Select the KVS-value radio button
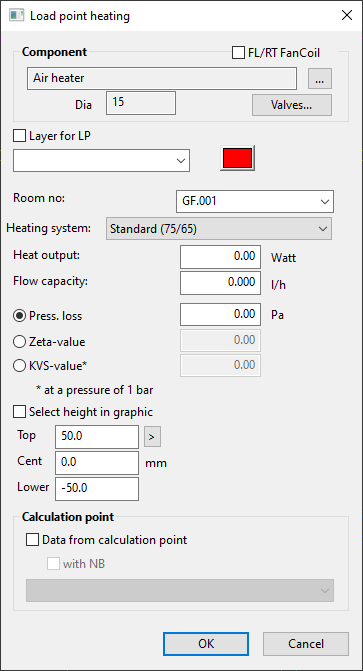The height and width of the screenshot is (671, 363). (19, 366)
